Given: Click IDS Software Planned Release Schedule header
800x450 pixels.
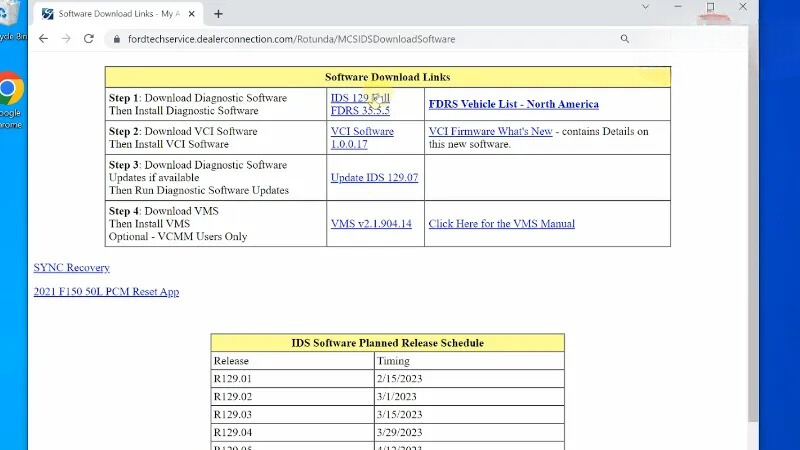Looking at the screenshot, I should [x=387, y=343].
